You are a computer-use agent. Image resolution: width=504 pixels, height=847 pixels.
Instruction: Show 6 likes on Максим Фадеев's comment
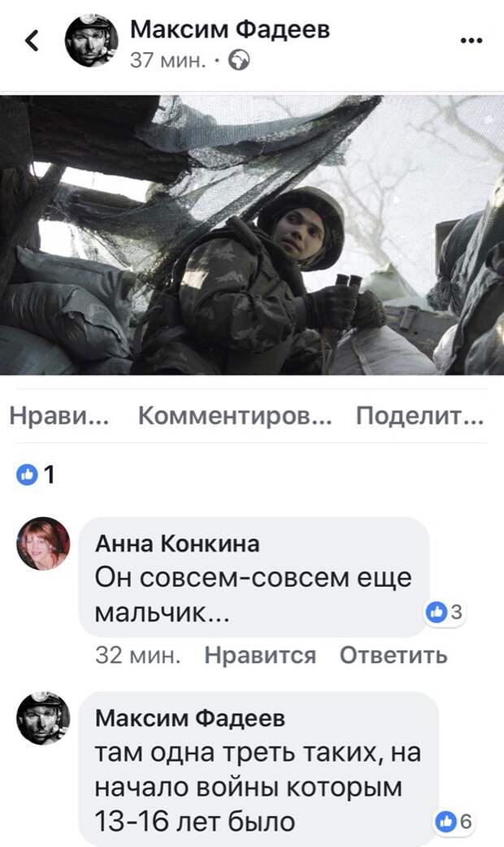(x=454, y=822)
